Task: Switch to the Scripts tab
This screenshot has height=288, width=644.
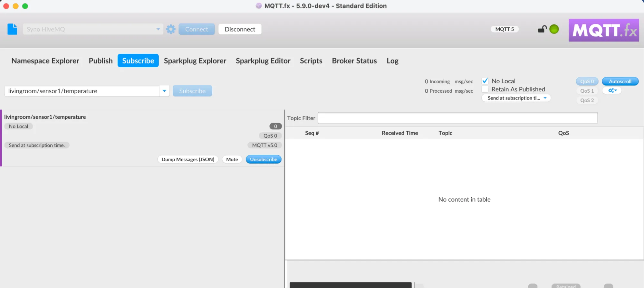Action: pos(311,61)
